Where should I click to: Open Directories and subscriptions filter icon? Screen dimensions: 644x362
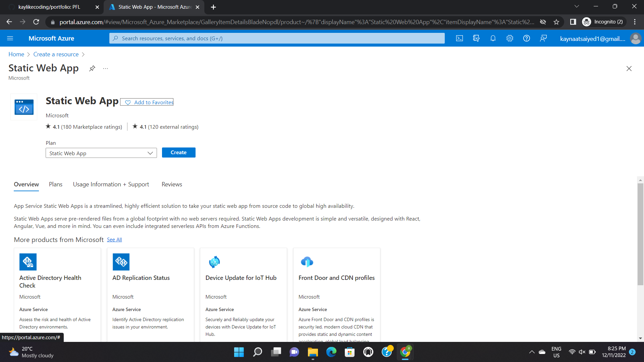[x=476, y=39]
